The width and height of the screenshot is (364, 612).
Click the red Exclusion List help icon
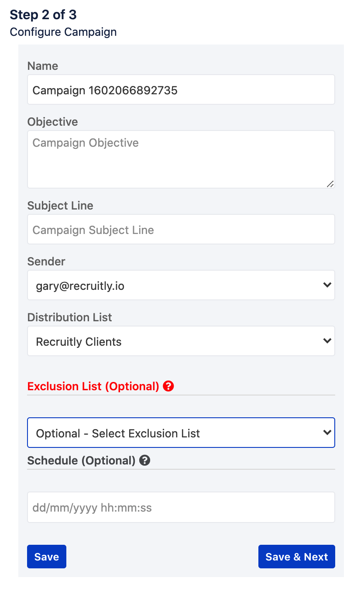(x=168, y=386)
